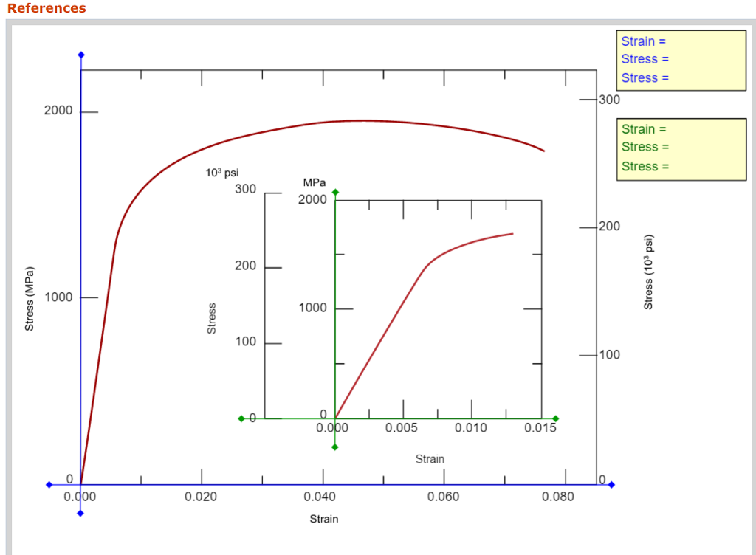Select the green diamond left of the inset origin

click(241, 418)
